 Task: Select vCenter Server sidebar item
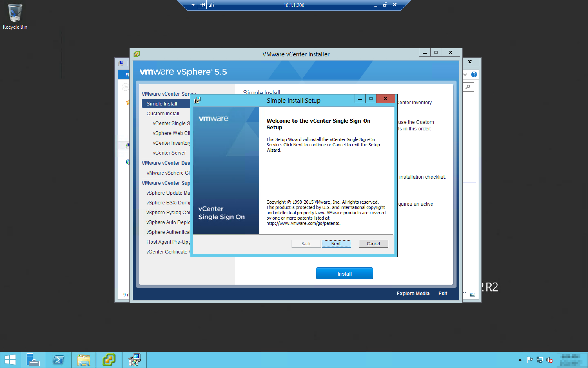[169, 153]
